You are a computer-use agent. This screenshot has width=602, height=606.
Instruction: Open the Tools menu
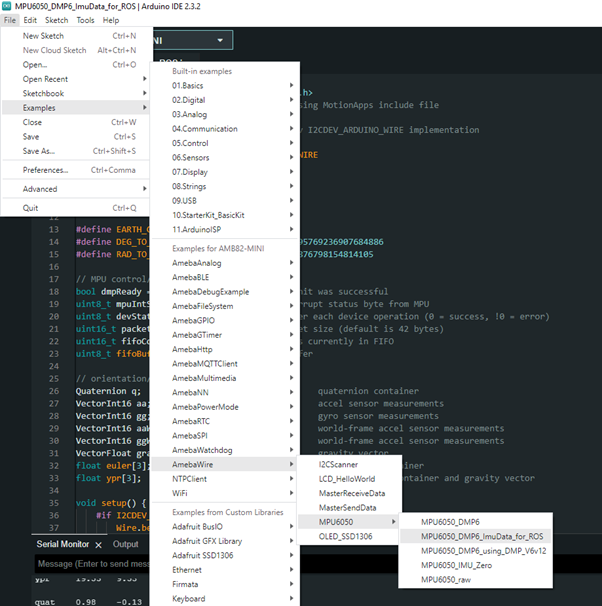pyautogui.click(x=85, y=20)
